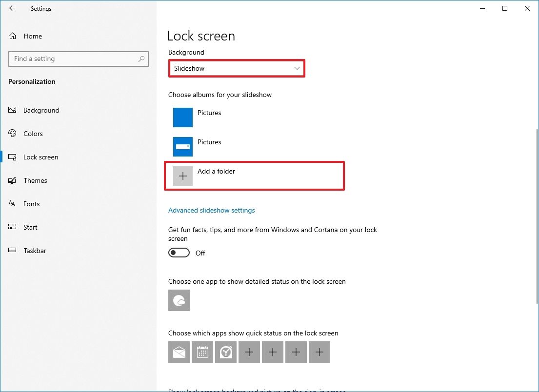The image size is (539, 392).
Task: Open Advanced slideshow settings
Action: [211, 210]
